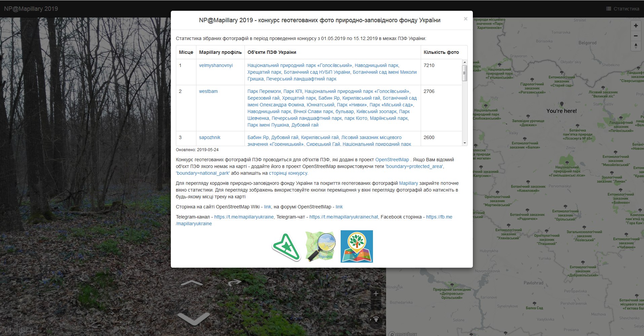Viewport: 644px width, 336px height.
Task: Open westbam Mapillary profile
Action: click(208, 91)
